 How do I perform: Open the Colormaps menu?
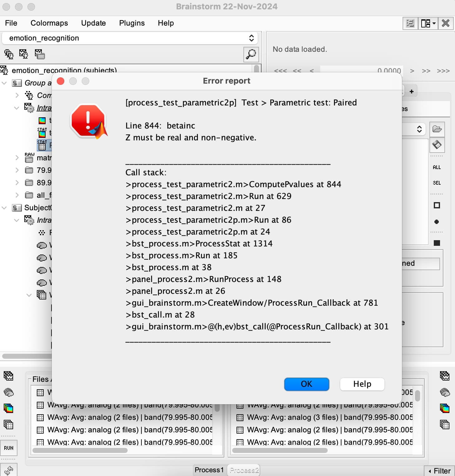pos(49,23)
